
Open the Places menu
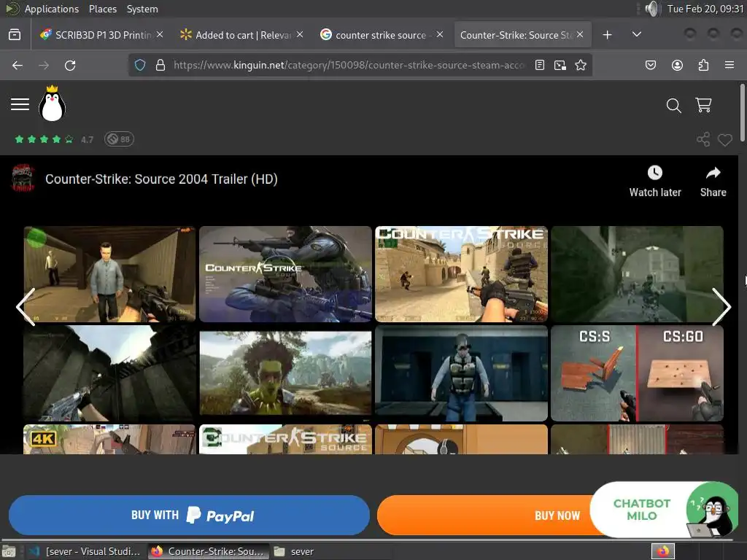pos(102,9)
